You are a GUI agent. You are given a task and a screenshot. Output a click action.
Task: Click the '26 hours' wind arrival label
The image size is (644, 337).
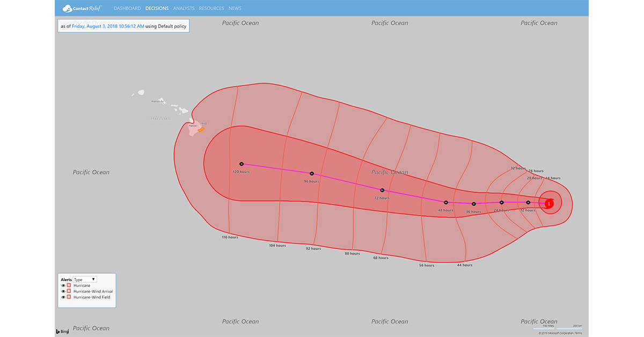536,171
